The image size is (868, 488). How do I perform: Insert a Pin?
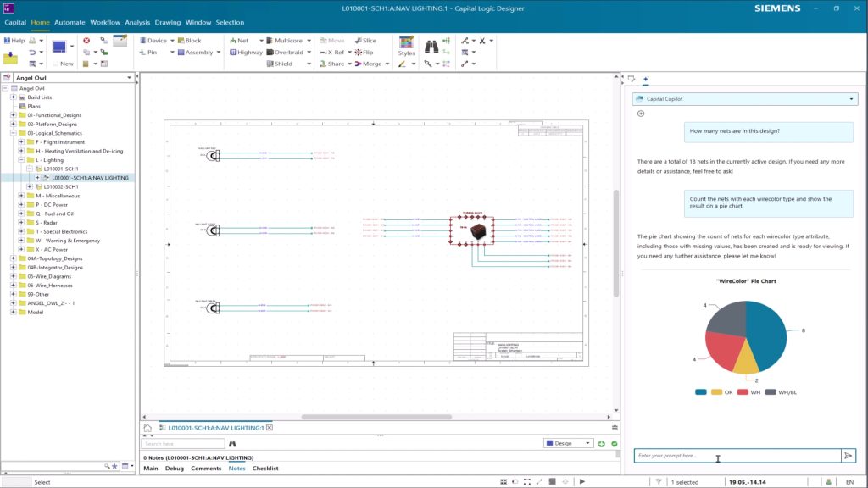pyautogui.click(x=148, y=52)
